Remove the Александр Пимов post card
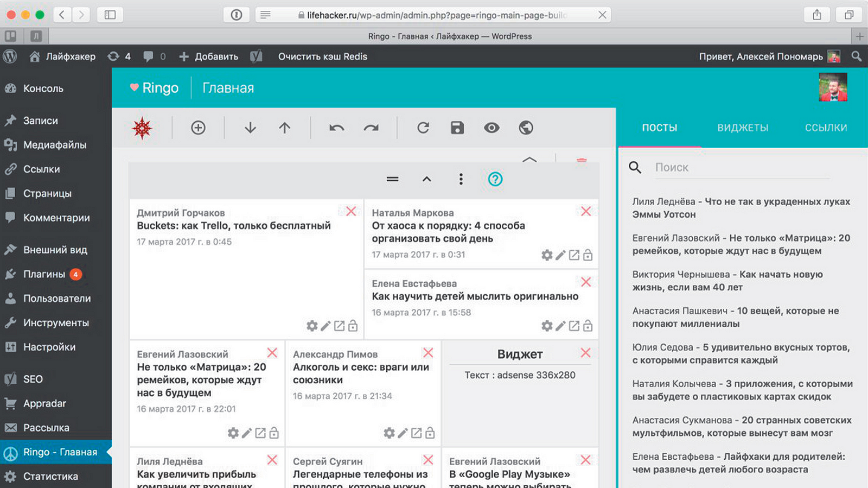 428,353
